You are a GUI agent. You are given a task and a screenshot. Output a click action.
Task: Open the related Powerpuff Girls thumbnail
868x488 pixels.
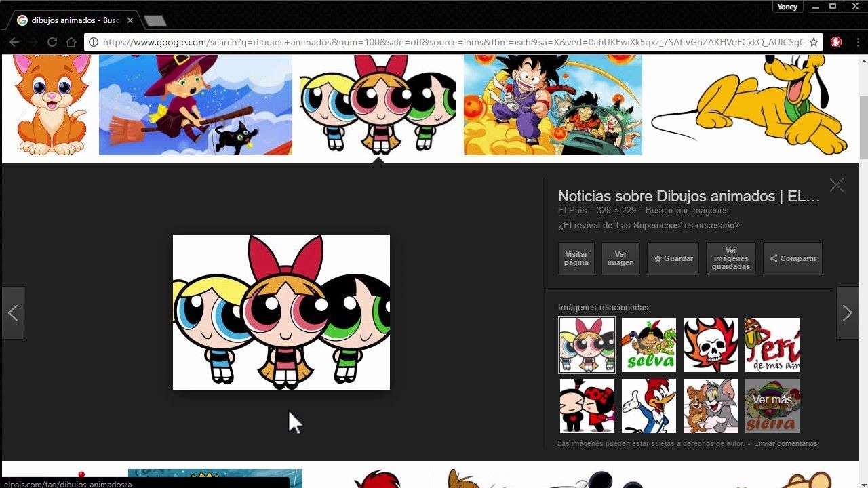pyautogui.click(x=587, y=345)
